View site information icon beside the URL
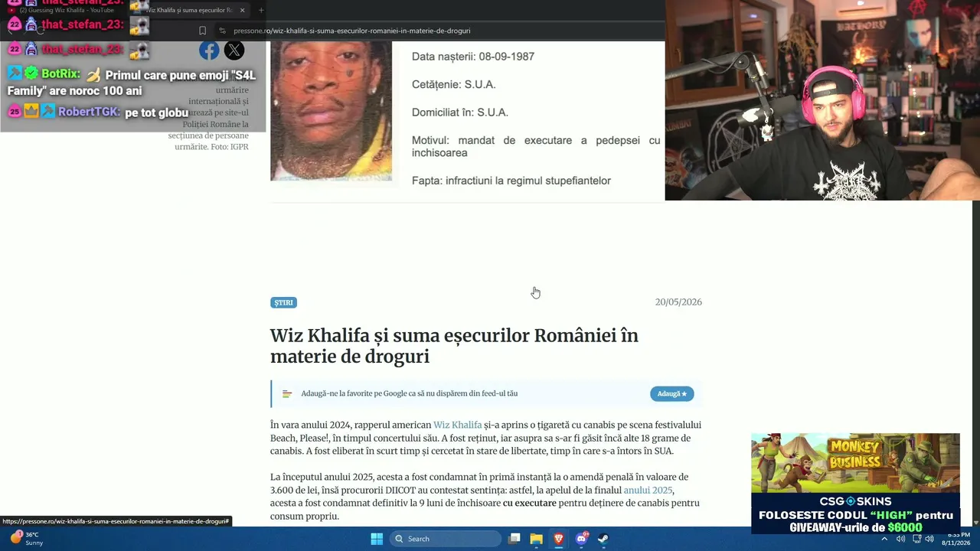980x551 pixels. coord(222,31)
